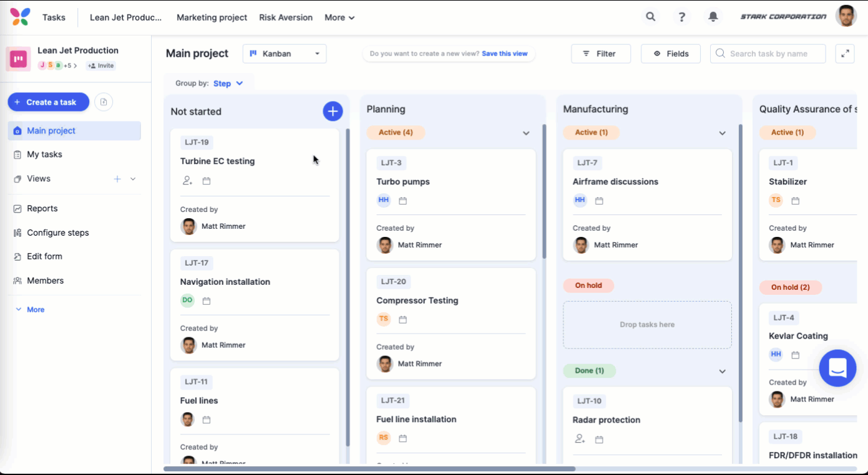Open the user profile avatar
Screen dimensions: 868x475
[x=846, y=16]
